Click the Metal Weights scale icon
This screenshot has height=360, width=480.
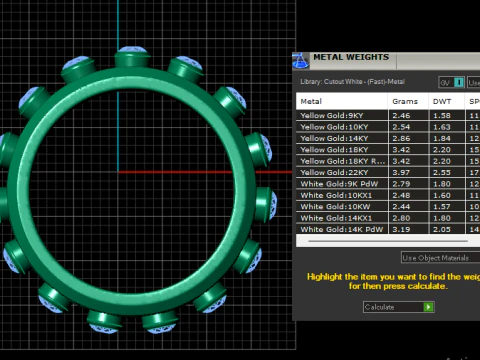(300, 61)
